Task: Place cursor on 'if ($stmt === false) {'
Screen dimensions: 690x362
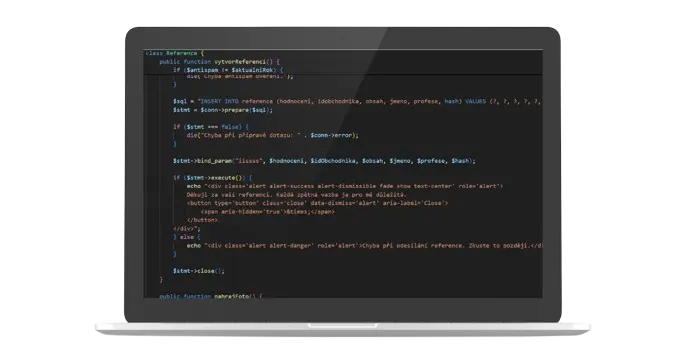Action: pyautogui.click(x=210, y=127)
